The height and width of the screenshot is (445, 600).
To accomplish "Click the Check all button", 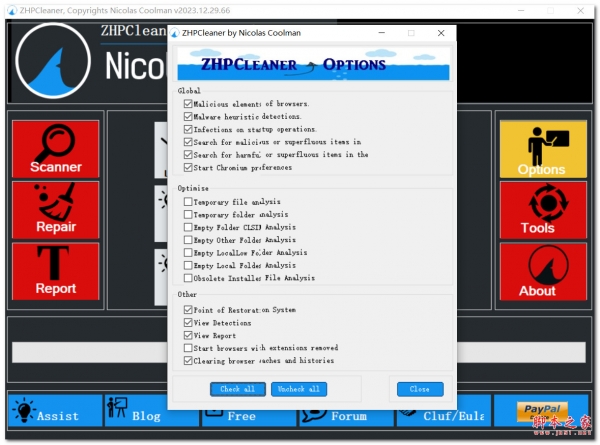I will coord(238,389).
